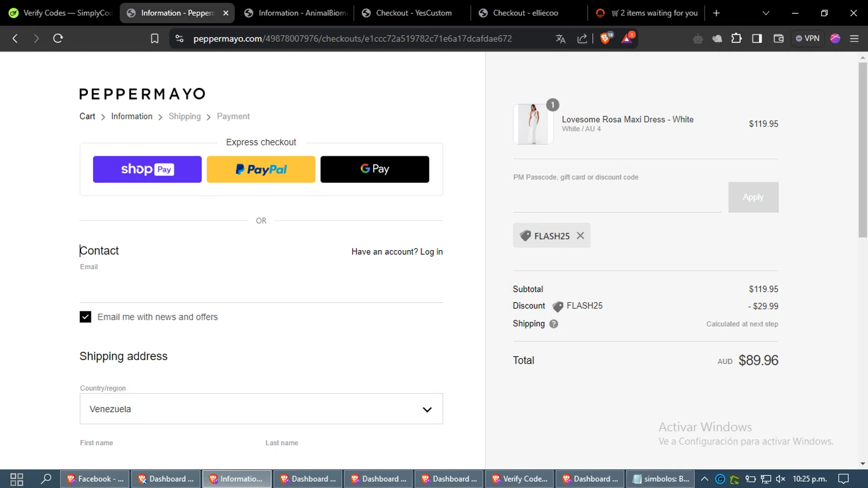This screenshot has width=868, height=488.
Task: Uncheck Email me with news and offers
Action: (x=85, y=317)
